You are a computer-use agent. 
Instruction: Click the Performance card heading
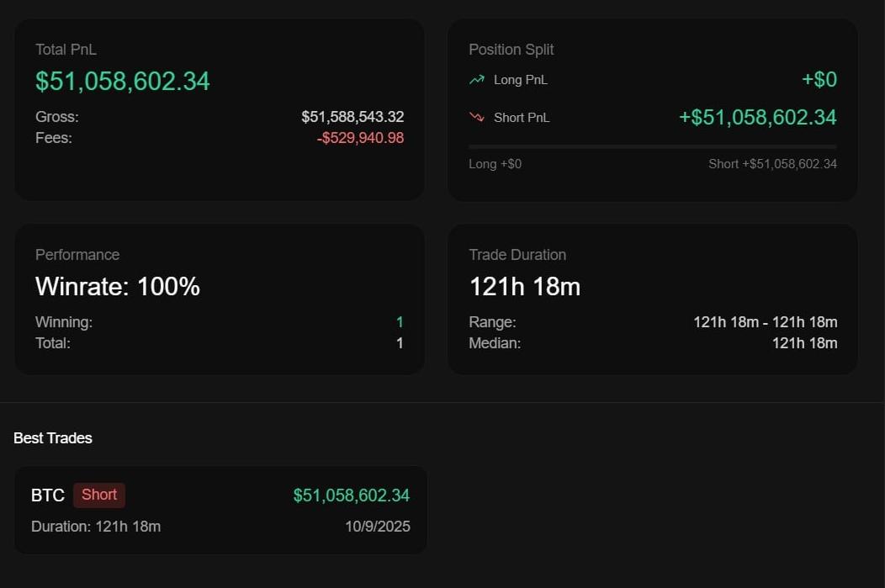[x=77, y=255]
